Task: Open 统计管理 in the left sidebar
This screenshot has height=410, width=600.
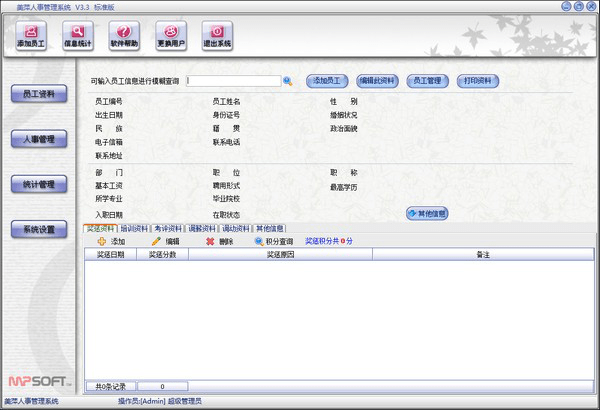Action: click(x=39, y=184)
